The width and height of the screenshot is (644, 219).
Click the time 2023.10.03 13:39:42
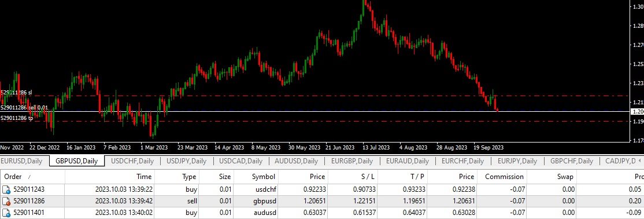click(x=124, y=201)
